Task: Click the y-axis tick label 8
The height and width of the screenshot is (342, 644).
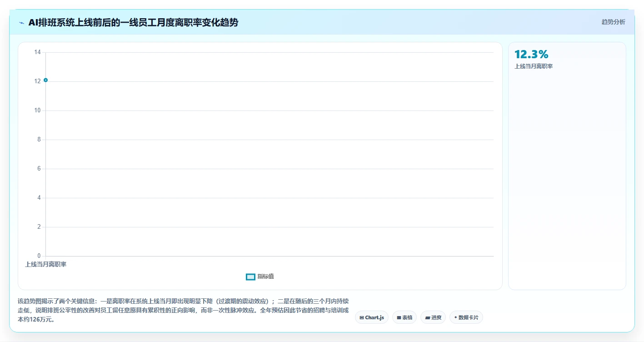Action: tap(39, 140)
